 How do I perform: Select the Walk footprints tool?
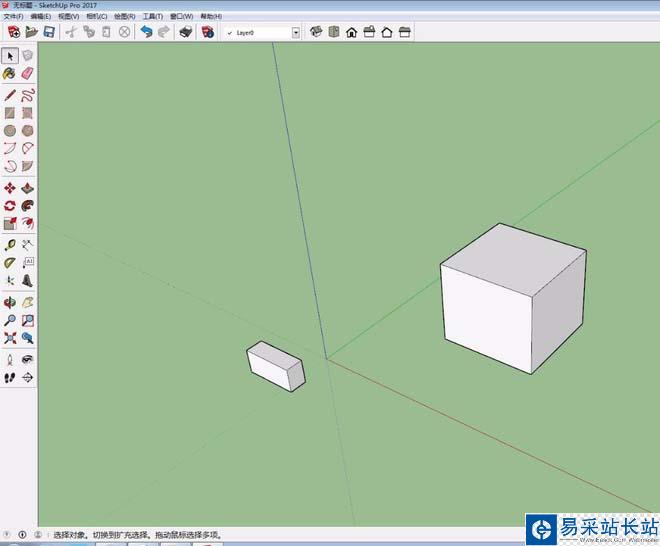(x=10, y=377)
